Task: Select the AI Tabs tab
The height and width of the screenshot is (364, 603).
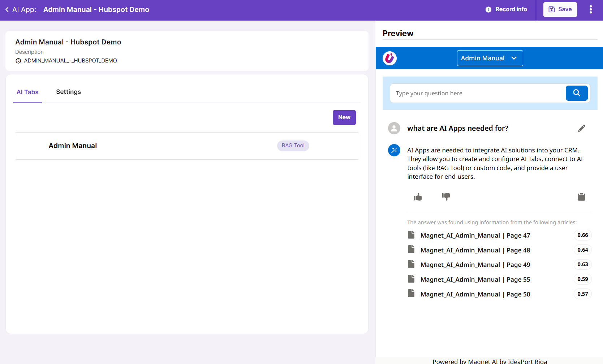Action: [27, 92]
